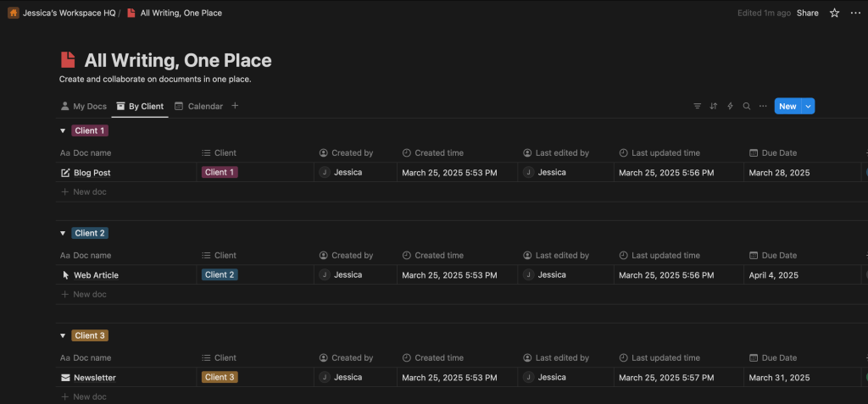Click the red document page icon beside the title
The height and width of the screenshot is (404, 868).
(x=68, y=60)
